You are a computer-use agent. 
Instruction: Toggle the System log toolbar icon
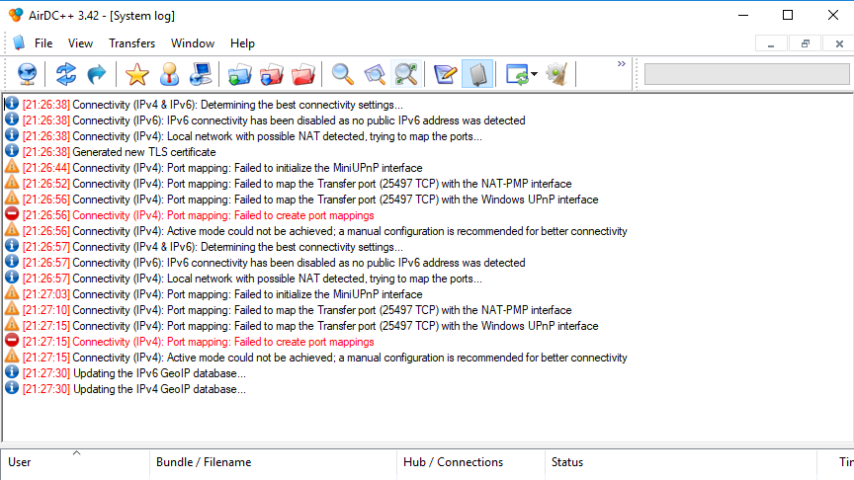point(477,74)
